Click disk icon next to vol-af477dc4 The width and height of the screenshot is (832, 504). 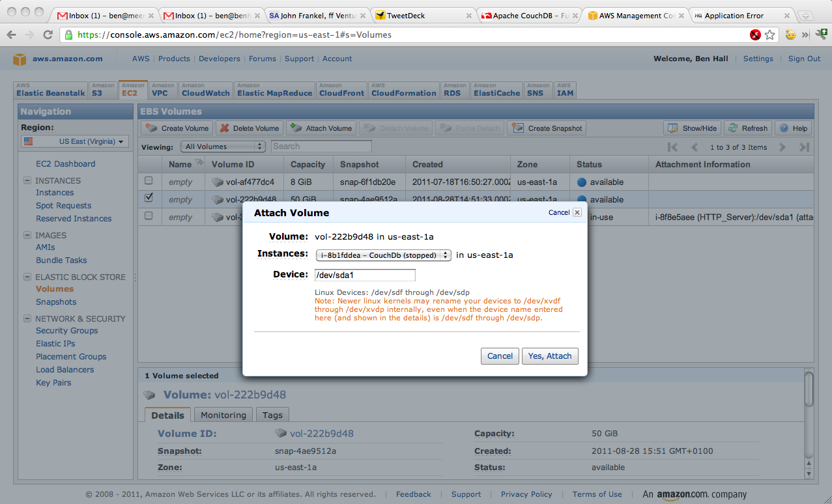(x=218, y=182)
